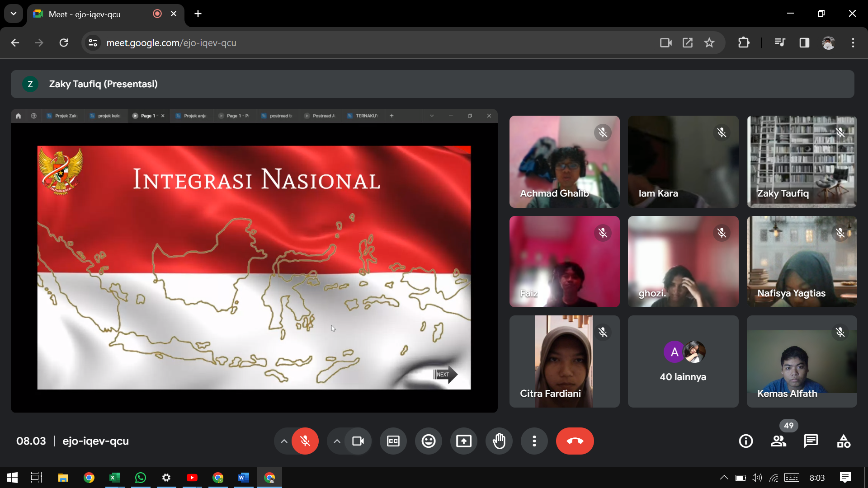The width and height of the screenshot is (868, 488).
Task: Open WhatsApp from the Windows taskbar
Action: 141,478
